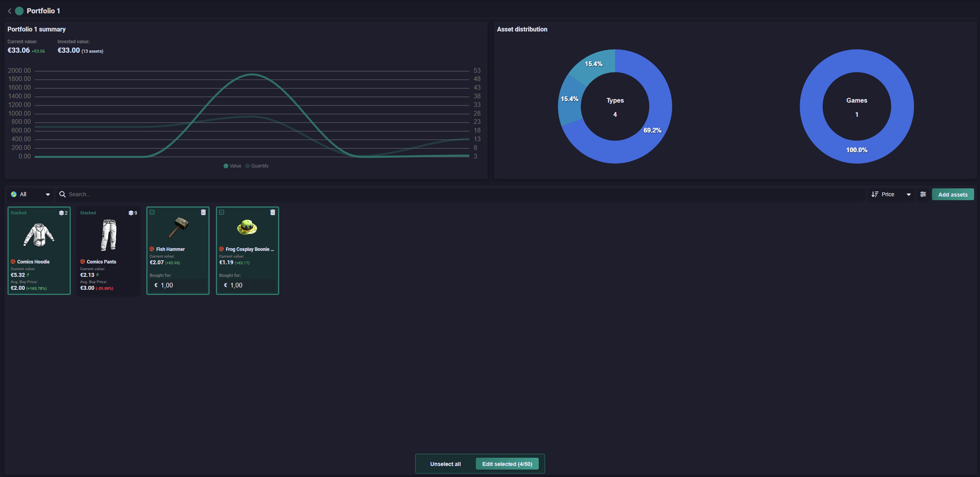Screen dimensions: 980x477
Task: Toggle the Value series in chart legend
Action: coord(232,166)
